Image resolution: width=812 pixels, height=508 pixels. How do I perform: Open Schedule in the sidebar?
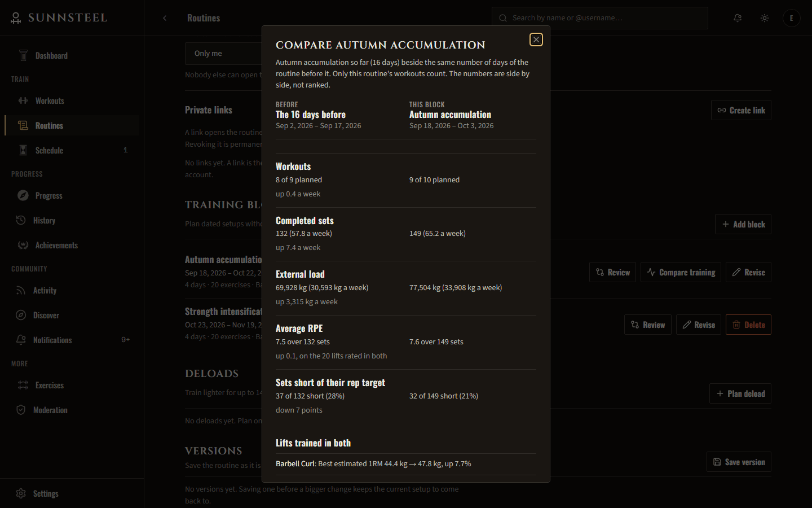72,150
